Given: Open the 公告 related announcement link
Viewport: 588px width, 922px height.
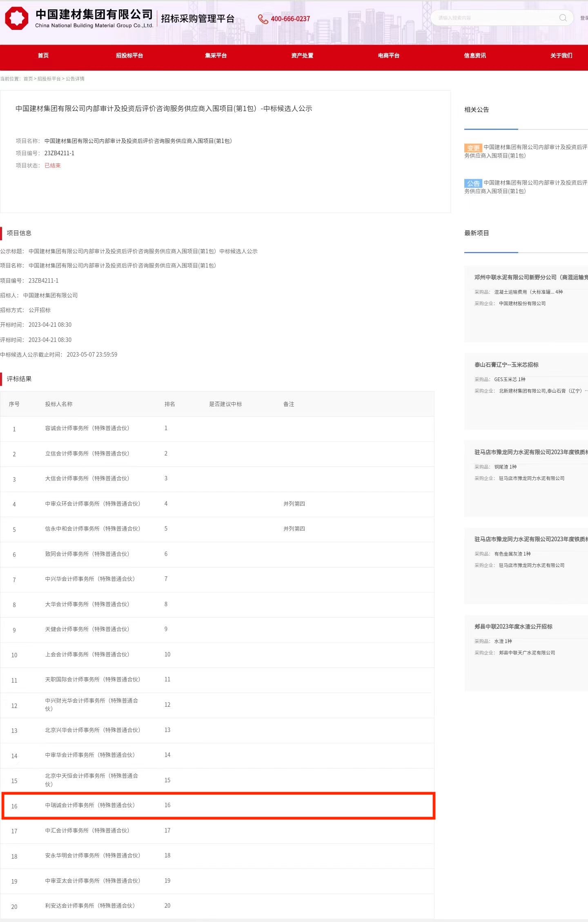Looking at the screenshot, I should coord(526,187).
